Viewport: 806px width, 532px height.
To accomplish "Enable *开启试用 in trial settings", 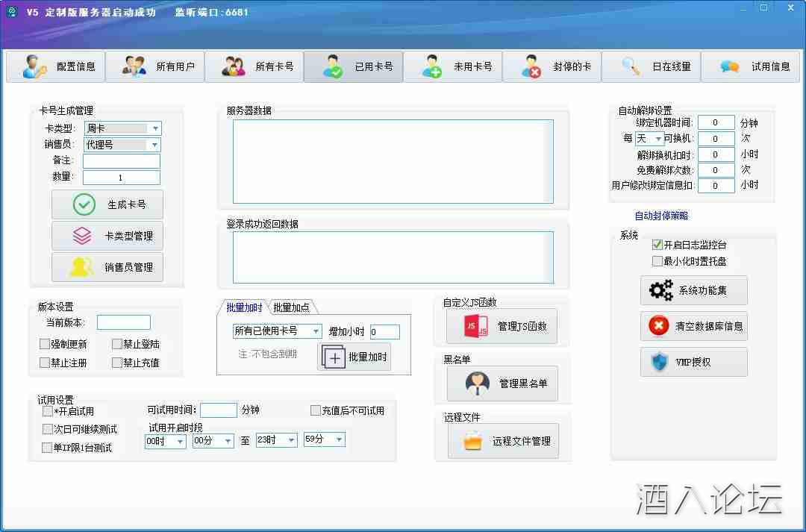I will click(47, 410).
